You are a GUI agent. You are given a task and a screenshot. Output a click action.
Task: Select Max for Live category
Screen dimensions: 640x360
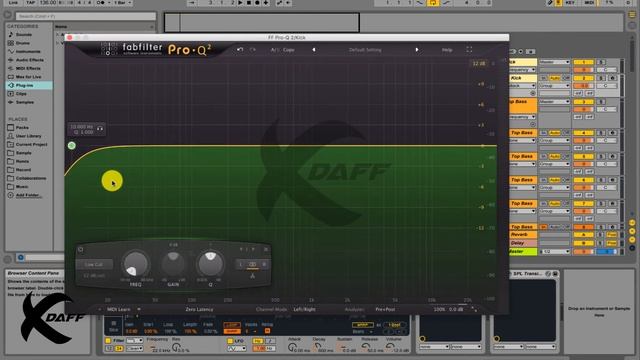(28, 77)
